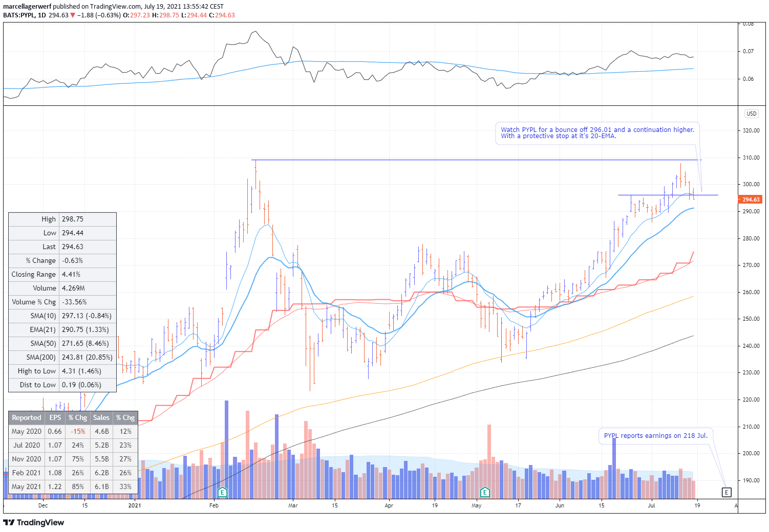
Task: Click the 2021 date axis label
Action: (134, 505)
